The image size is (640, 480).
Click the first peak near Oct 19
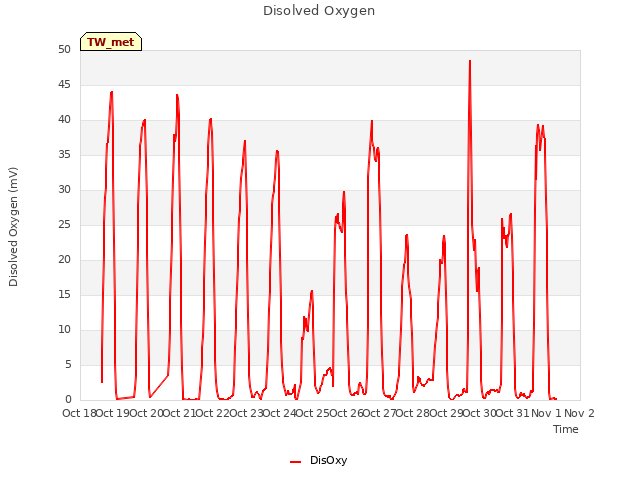pyautogui.click(x=111, y=93)
